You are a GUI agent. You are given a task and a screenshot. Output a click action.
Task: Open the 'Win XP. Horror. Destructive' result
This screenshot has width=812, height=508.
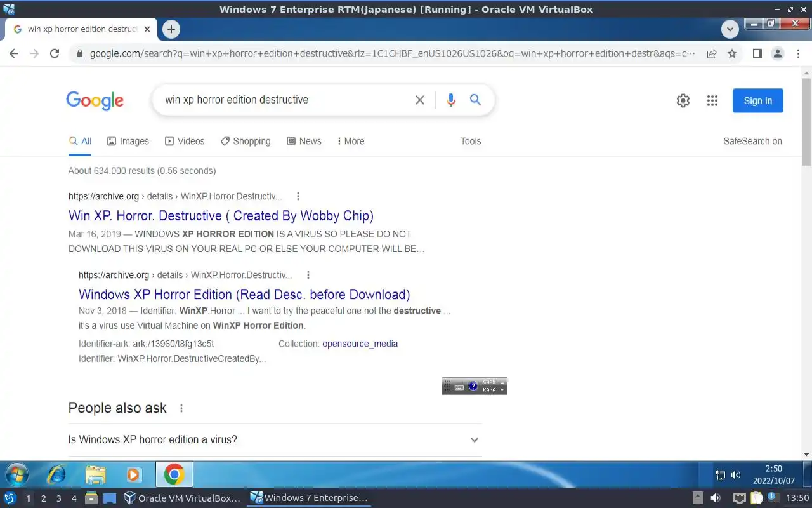point(221,216)
